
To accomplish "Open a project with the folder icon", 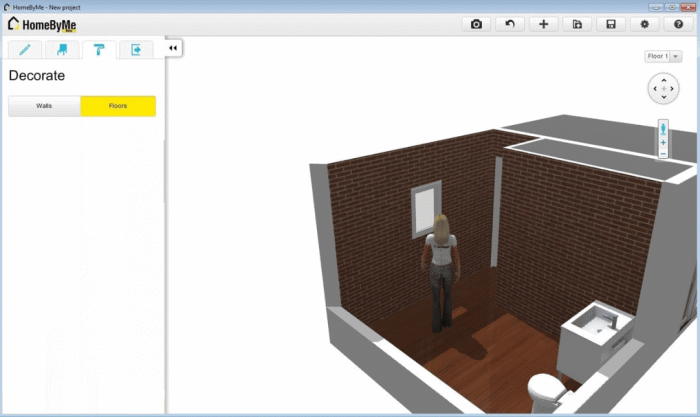I will coord(577,24).
